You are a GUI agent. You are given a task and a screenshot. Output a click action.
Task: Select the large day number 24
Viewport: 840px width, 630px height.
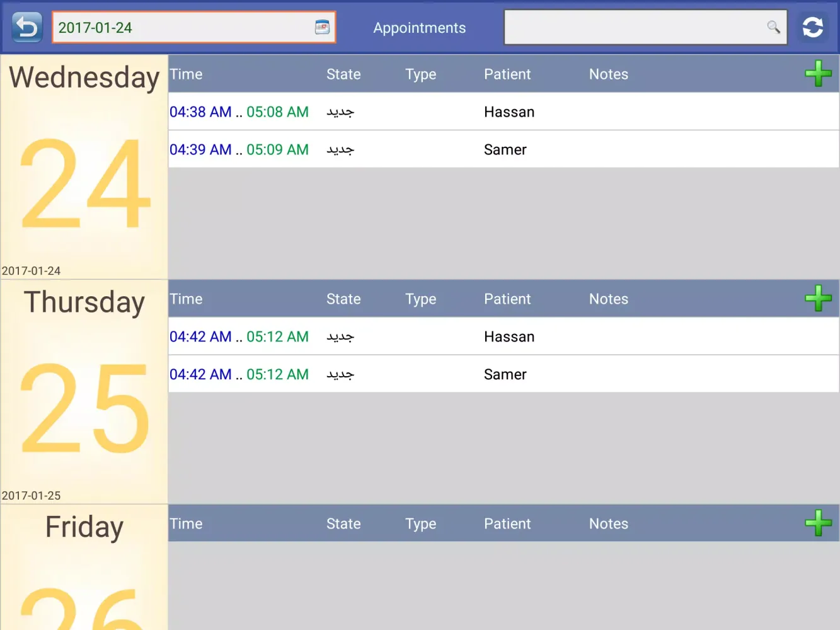[86, 183]
